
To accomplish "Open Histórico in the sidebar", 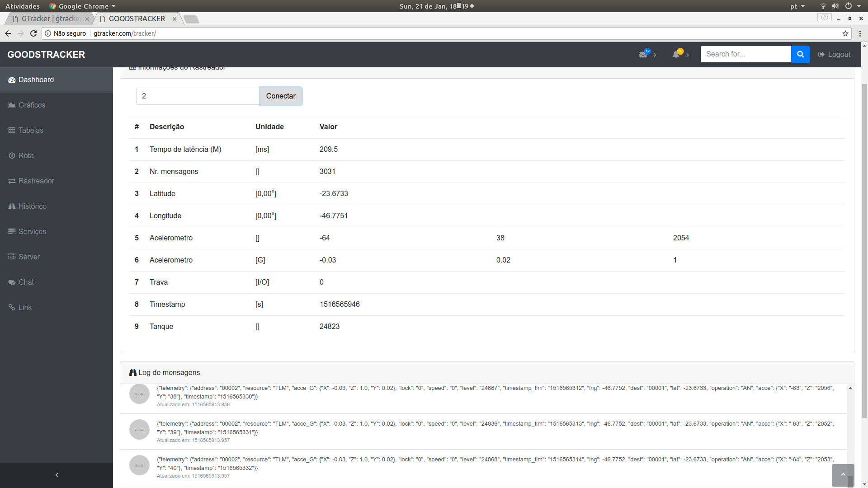I will pos(57,206).
